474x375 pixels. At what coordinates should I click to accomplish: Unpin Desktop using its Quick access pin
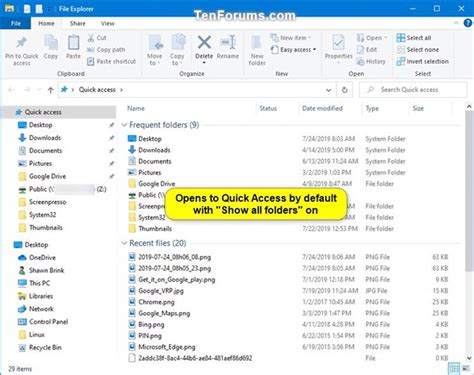111,125
